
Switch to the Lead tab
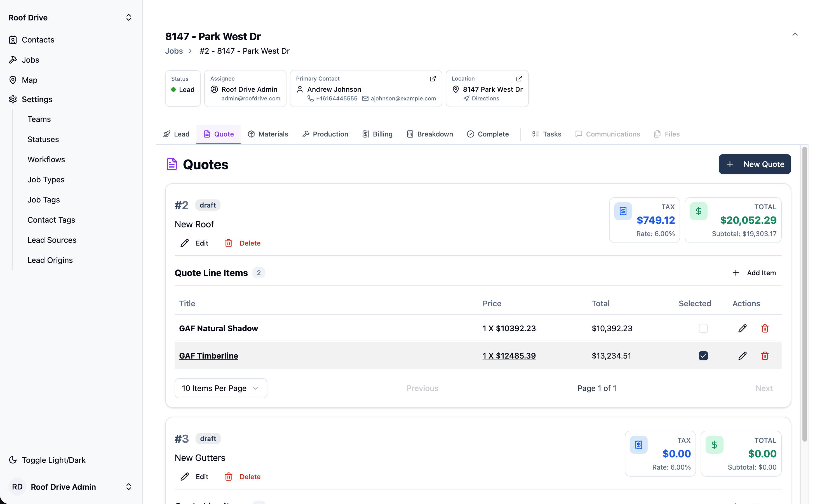177,134
